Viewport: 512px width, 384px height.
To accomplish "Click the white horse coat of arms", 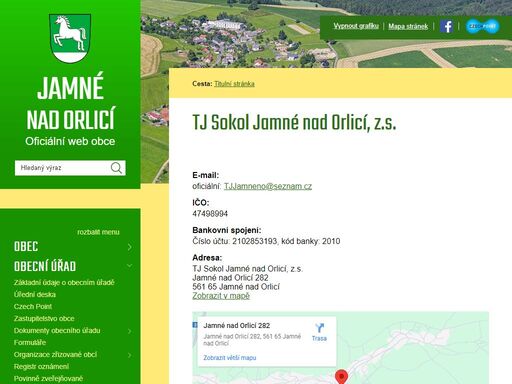I will 70,38.
